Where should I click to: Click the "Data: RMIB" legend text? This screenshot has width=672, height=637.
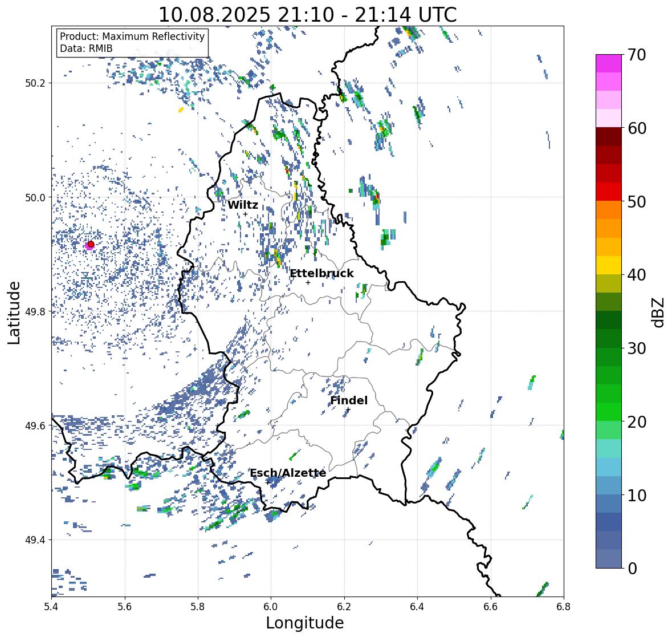point(86,48)
